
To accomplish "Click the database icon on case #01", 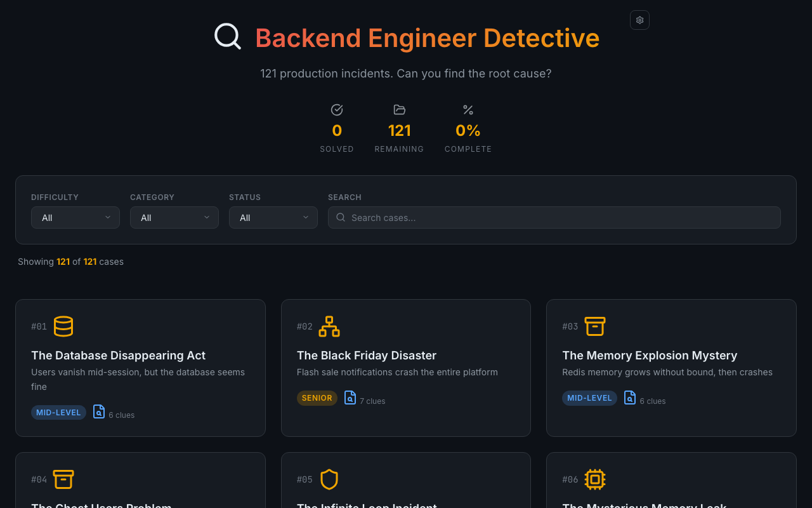I will click(63, 326).
